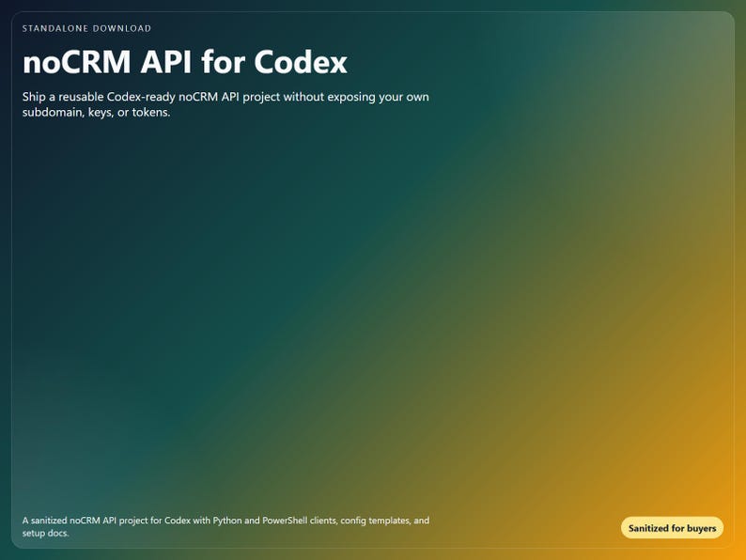The width and height of the screenshot is (746, 560).
Task: Select the "Ship a reusable Codex-ready" subtitle text
Action: click(x=225, y=104)
